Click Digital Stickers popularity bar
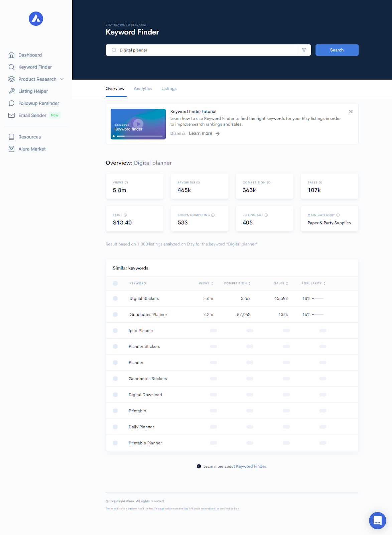 point(318,298)
